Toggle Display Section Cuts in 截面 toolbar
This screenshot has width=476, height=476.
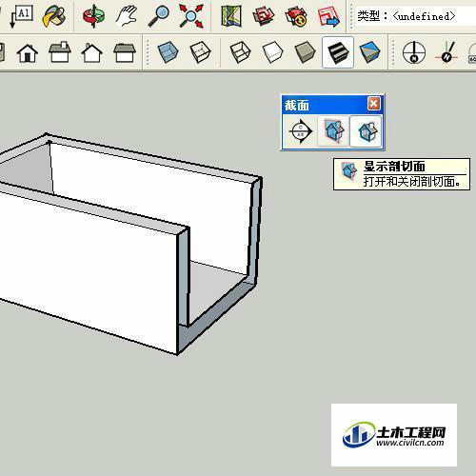click(x=366, y=131)
